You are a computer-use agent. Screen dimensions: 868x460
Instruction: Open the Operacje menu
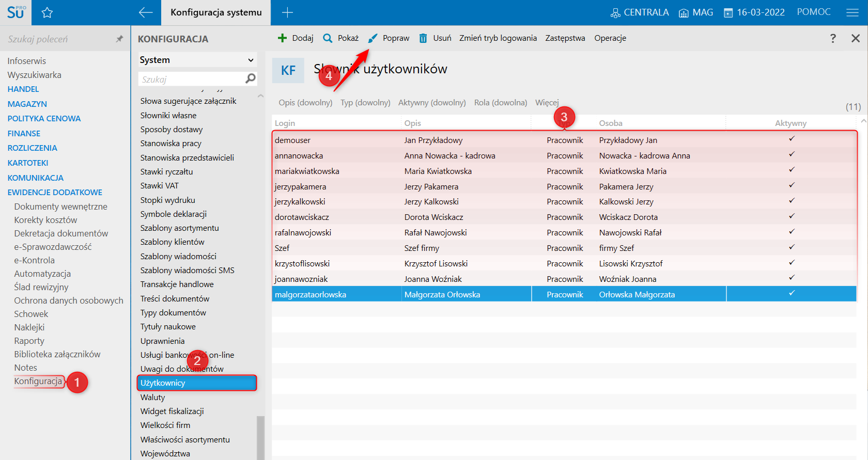pos(610,38)
